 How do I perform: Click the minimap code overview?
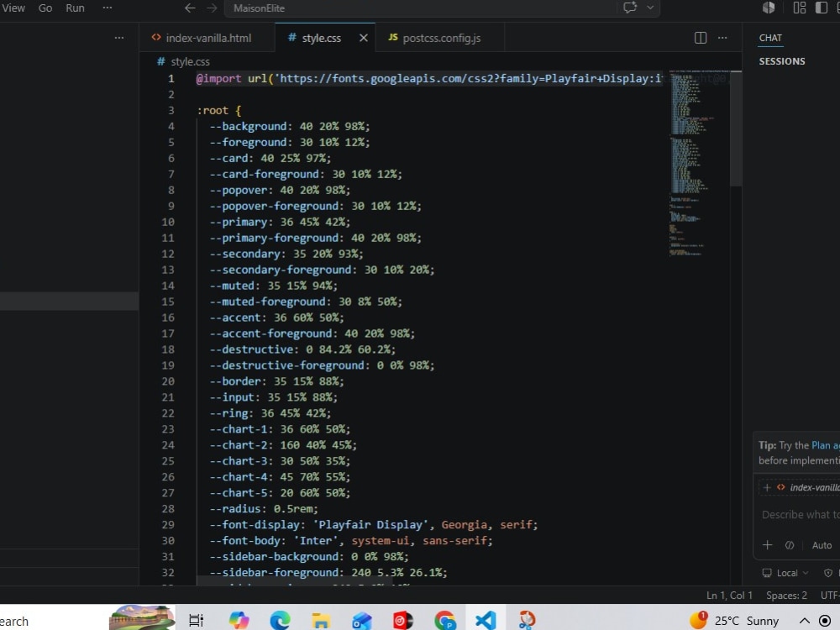[699, 164]
